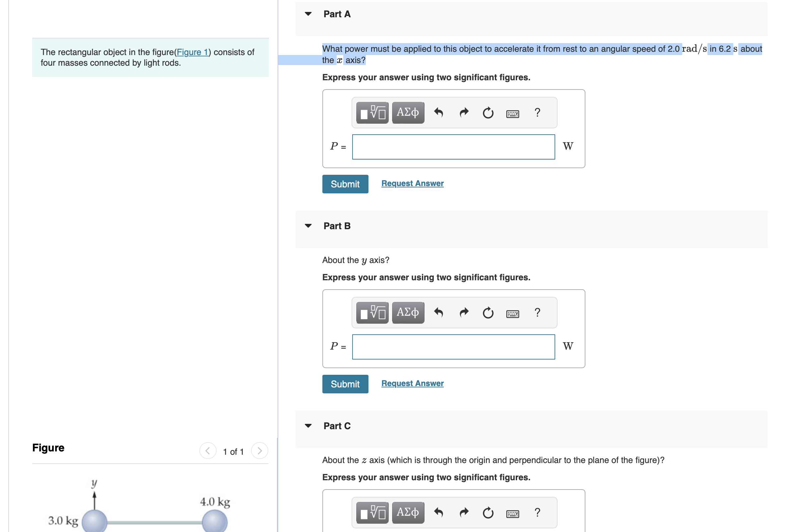Open the Figure 1 link
Image resolution: width=798 pixels, height=532 pixels.
[x=192, y=52]
